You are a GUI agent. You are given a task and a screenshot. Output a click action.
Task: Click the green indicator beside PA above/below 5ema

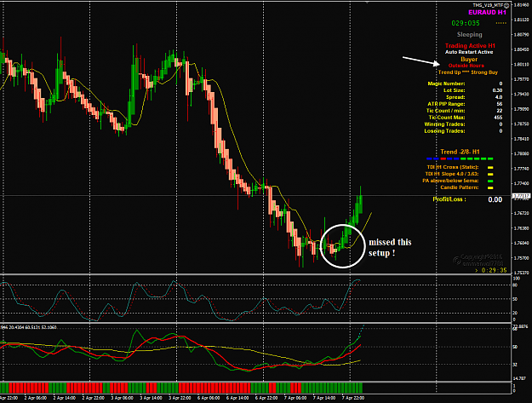tap(490, 181)
